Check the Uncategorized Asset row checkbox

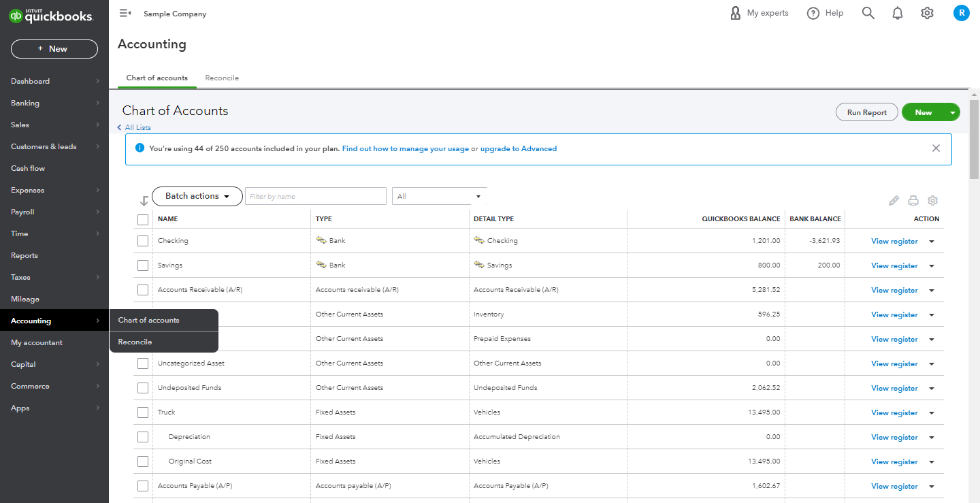[x=142, y=363]
